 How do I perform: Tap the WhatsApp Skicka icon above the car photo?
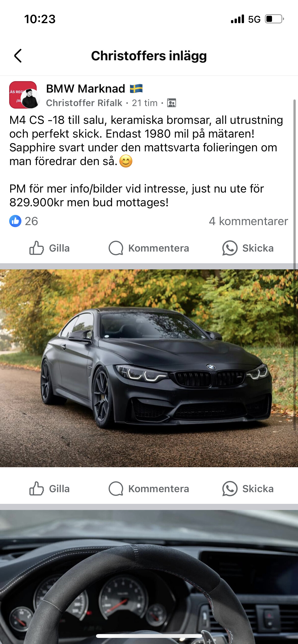[x=230, y=248]
